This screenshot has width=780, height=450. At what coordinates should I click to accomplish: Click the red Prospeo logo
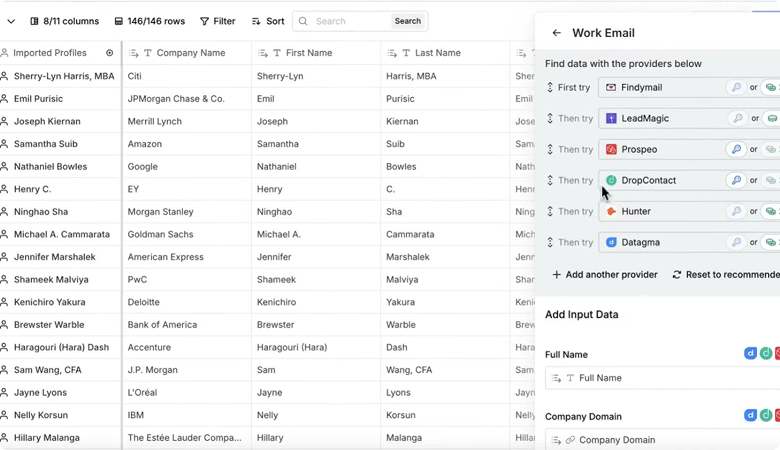[x=611, y=149]
